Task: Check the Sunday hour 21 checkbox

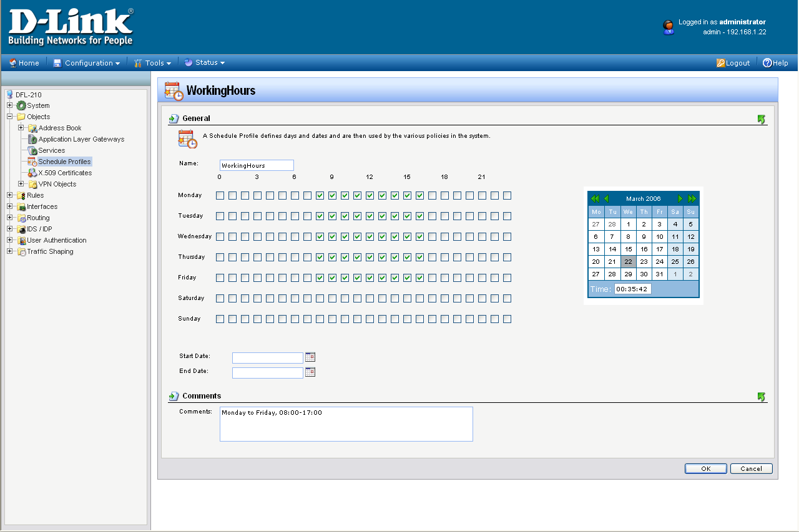Action: [x=482, y=319]
